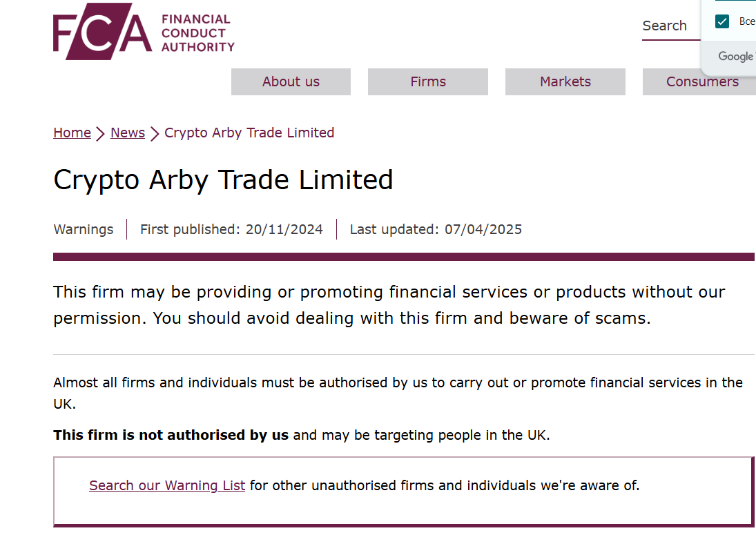Open the About us menu

291,81
